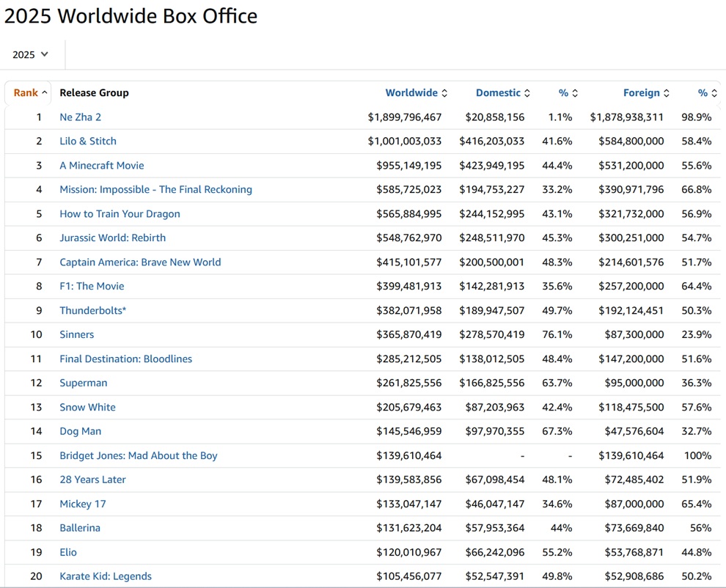Sort by Rank column header
Viewport: 726px width, 588px height.
[x=30, y=92]
